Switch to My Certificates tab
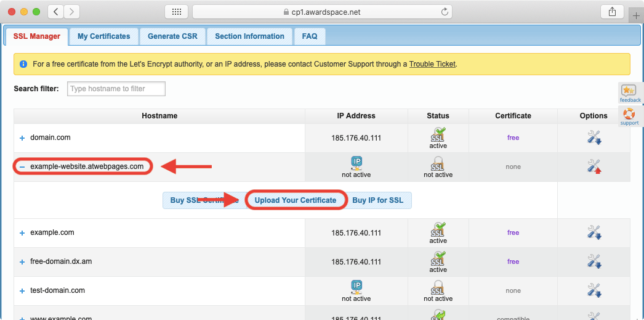This screenshot has width=644, height=320. (x=103, y=36)
